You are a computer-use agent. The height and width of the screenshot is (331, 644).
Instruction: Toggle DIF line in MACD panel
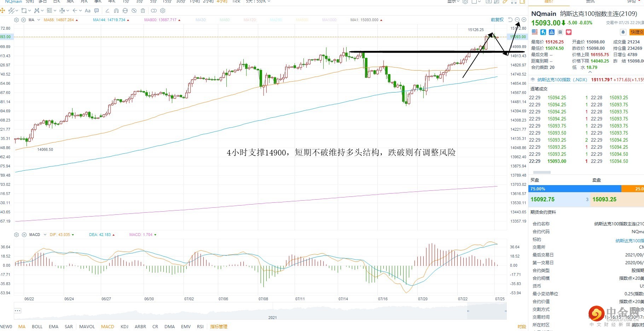[x=62, y=235]
